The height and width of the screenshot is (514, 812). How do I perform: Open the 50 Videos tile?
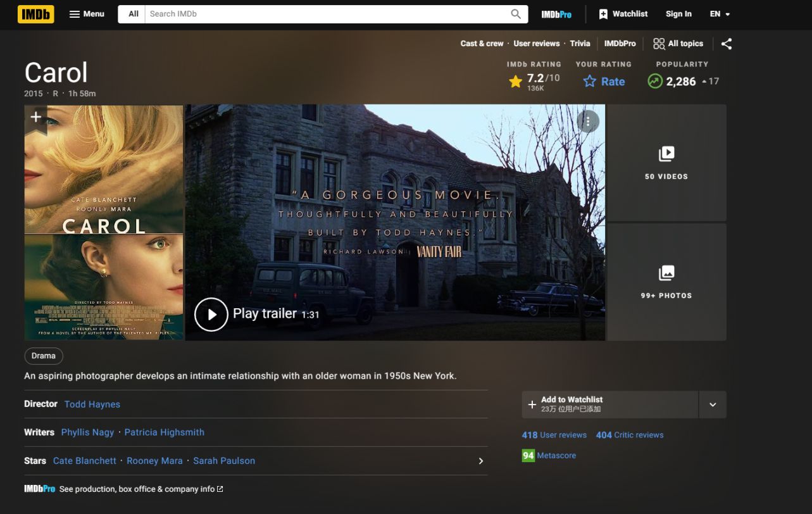(666, 163)
